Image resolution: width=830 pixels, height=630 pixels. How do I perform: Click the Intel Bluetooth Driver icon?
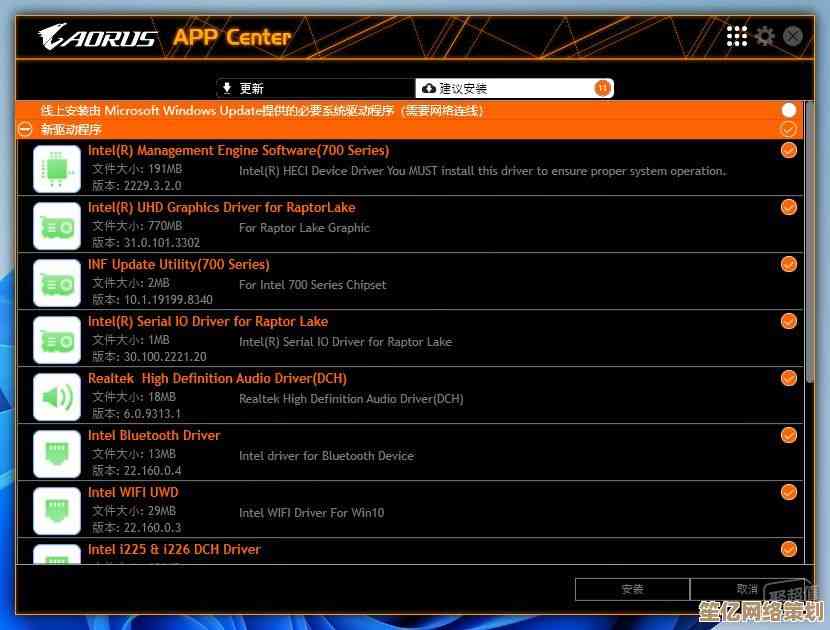click(x=57, y=454)
